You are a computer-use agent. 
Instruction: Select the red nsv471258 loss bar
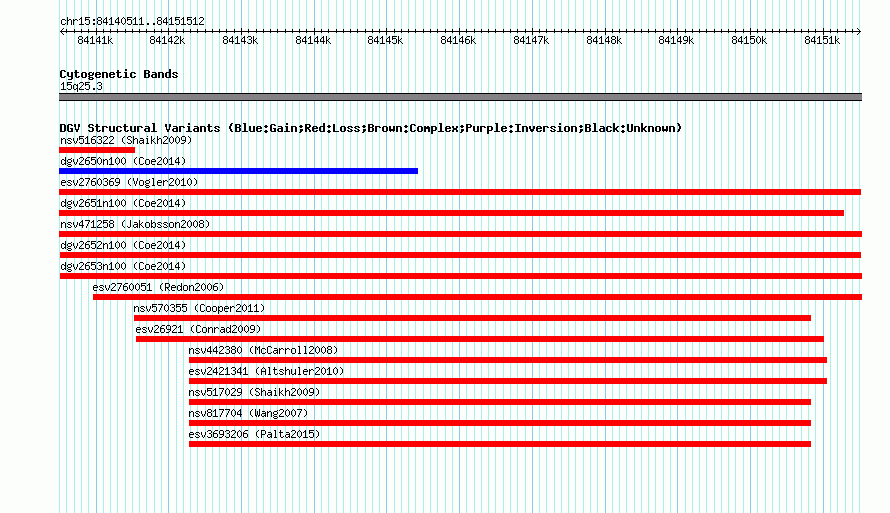[x=460, y=234]
